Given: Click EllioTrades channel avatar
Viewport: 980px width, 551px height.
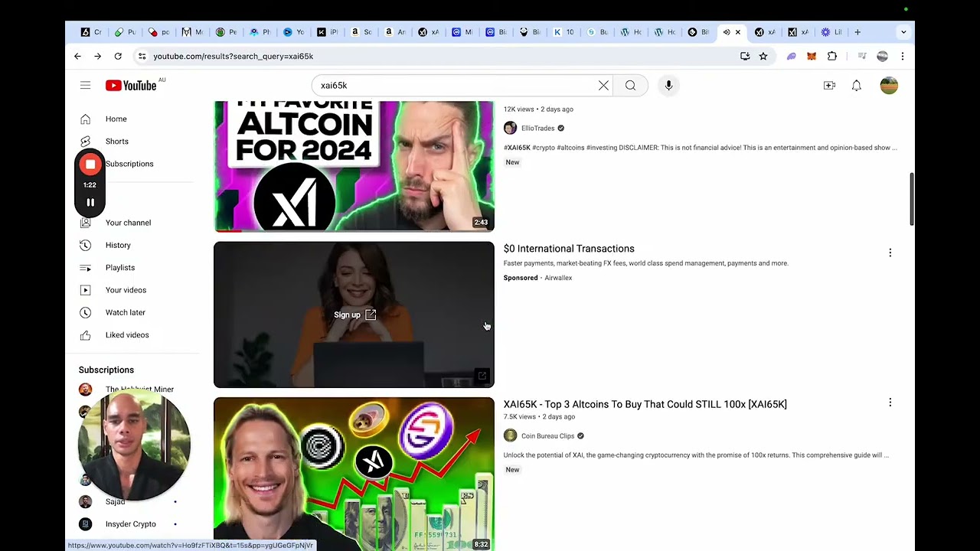Looking at the screenshot, I should [x=510, y=129].
